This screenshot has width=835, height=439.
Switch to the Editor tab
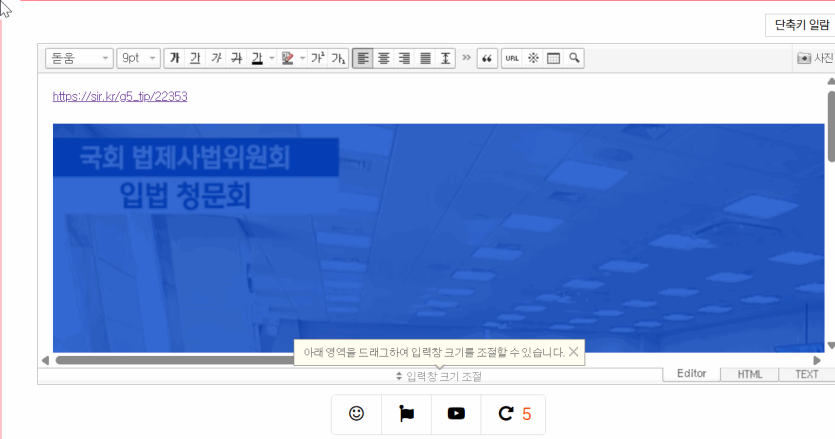(692, 373)
